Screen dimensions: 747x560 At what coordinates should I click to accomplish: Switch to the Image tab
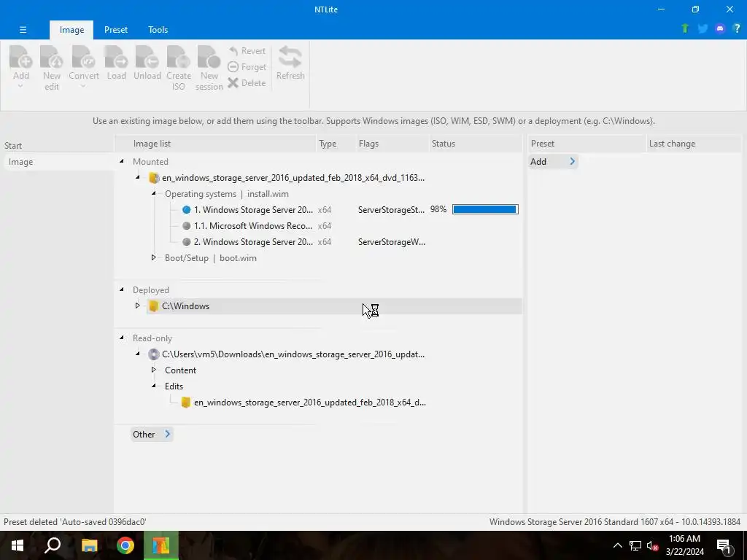click(x=71, y=29)
